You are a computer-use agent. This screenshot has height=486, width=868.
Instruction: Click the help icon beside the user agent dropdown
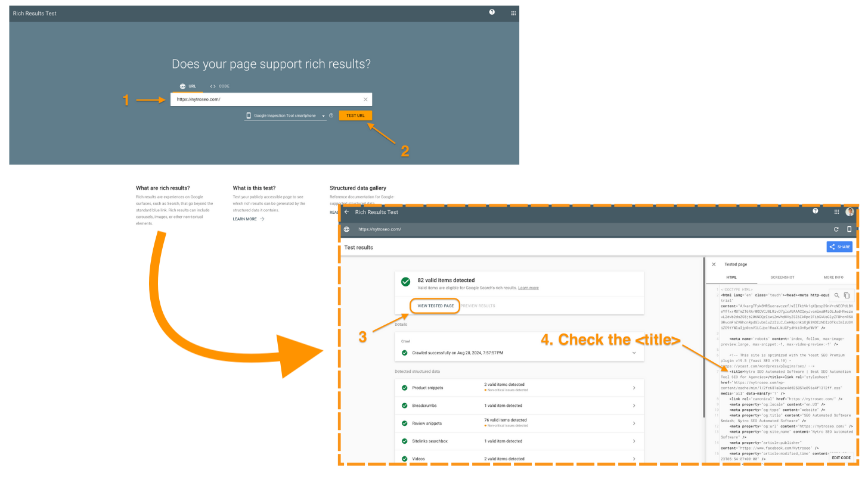[331, 116]
